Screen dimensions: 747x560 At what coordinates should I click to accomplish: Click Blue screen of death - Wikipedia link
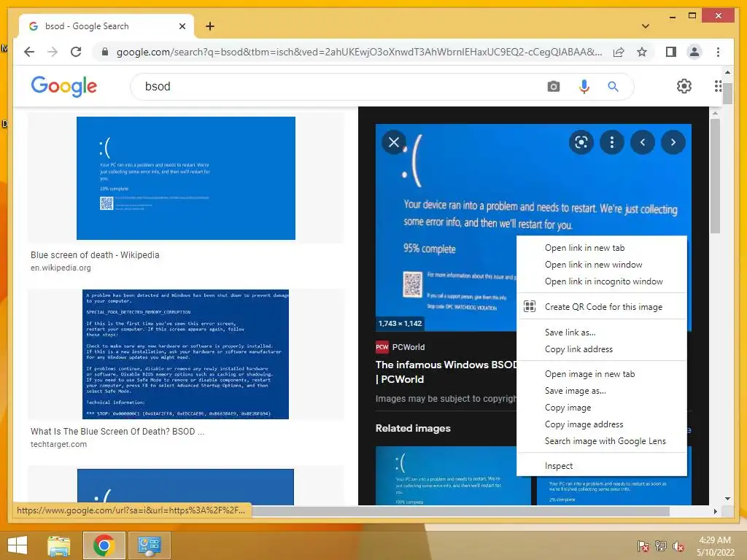click(x=95, y=254)
